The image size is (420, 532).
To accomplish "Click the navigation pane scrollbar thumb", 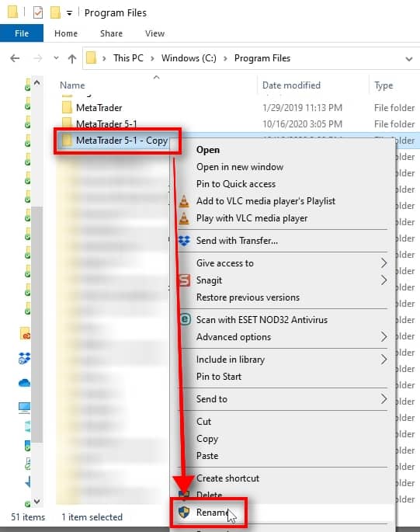I will pos(37,324).
